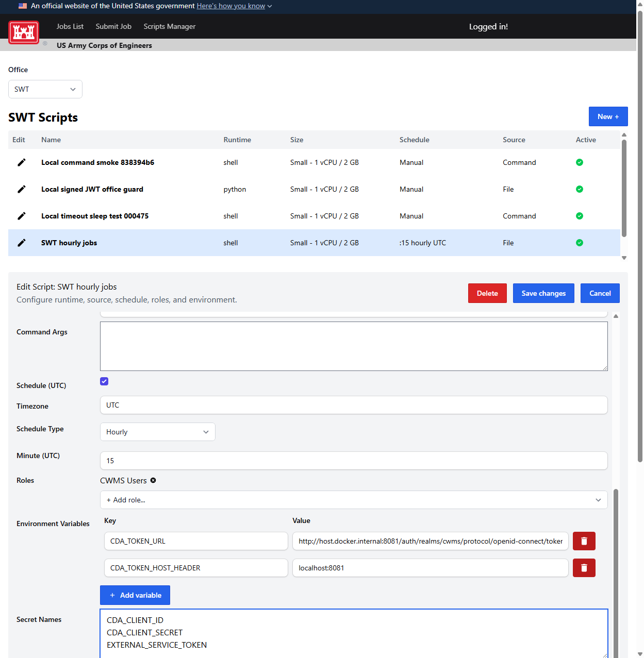Click the US flag icon in banner
Screen dimensions: 644x658
coord(23,6)
